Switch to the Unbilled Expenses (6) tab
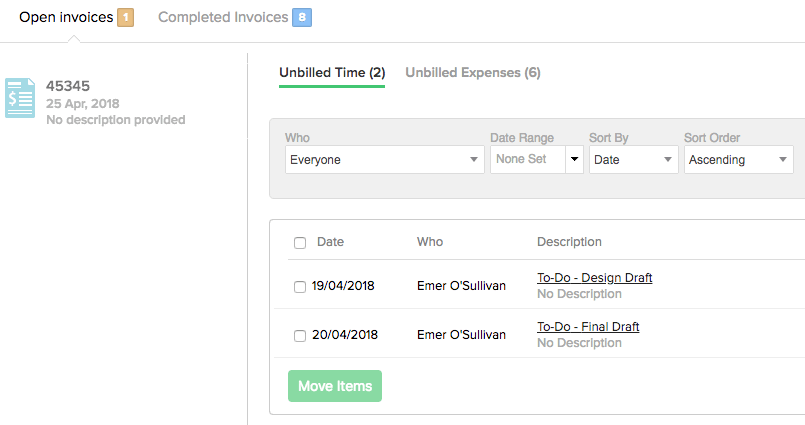 click(473, 72)
